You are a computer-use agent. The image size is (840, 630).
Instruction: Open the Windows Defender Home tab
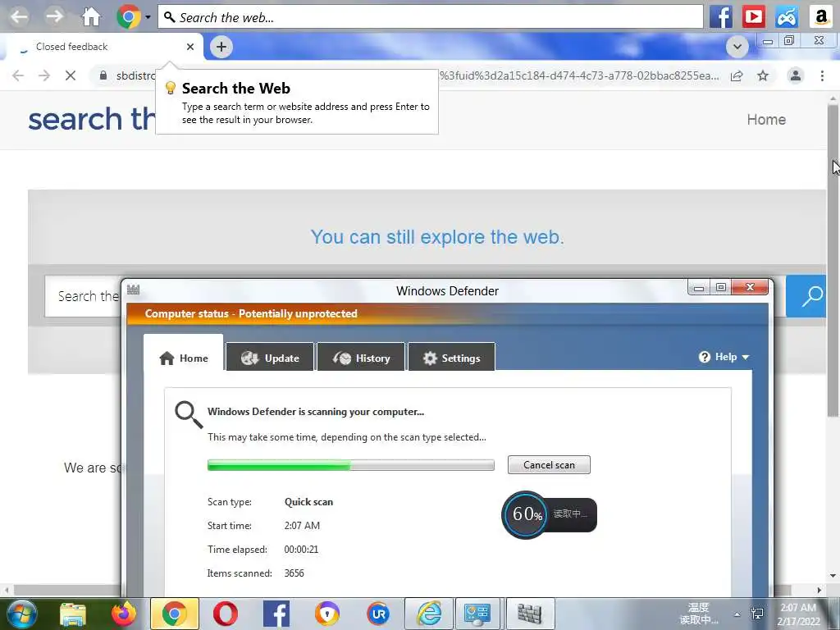(x=184, y=358)
